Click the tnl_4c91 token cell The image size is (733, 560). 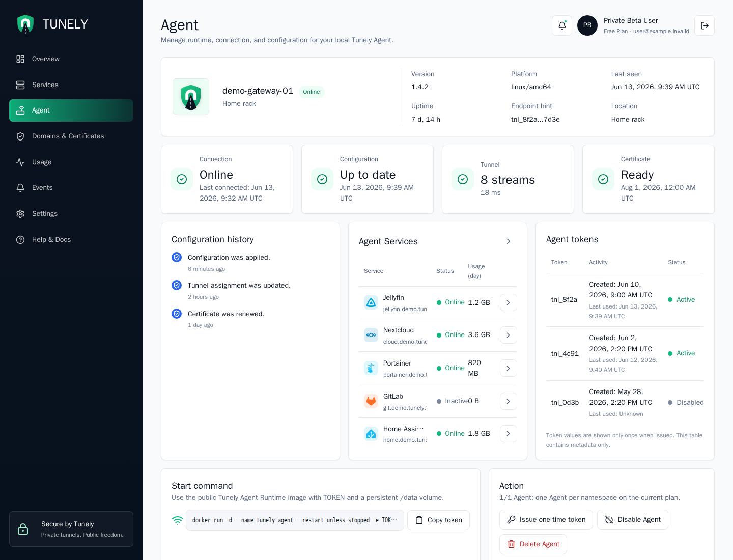coord(565,354)
